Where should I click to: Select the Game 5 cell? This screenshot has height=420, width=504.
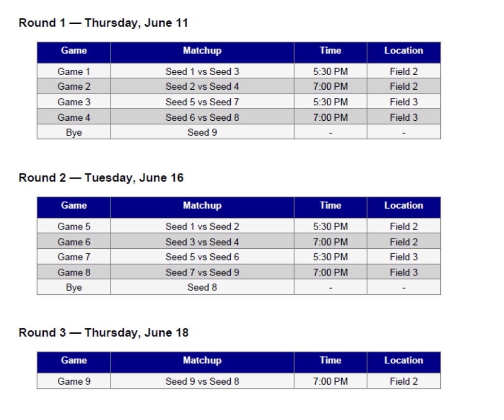pos(74,226)
